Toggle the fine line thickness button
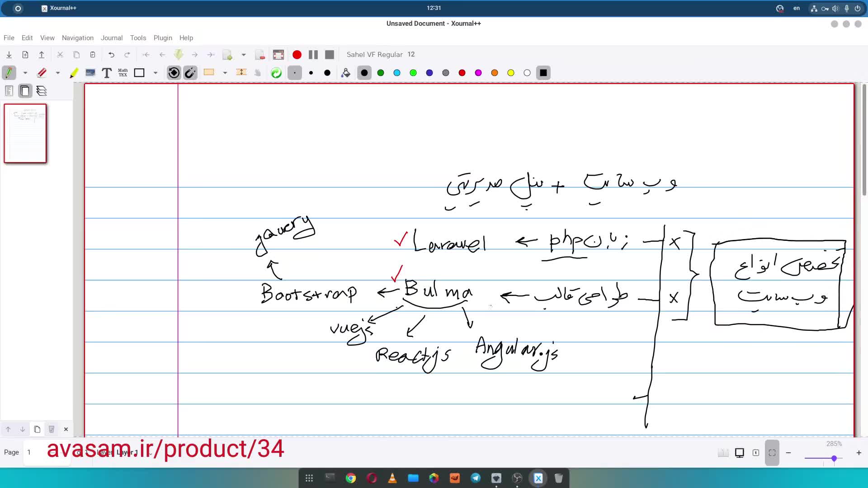The width and height of the screenshot is (868, 488). tap(294, 73)
